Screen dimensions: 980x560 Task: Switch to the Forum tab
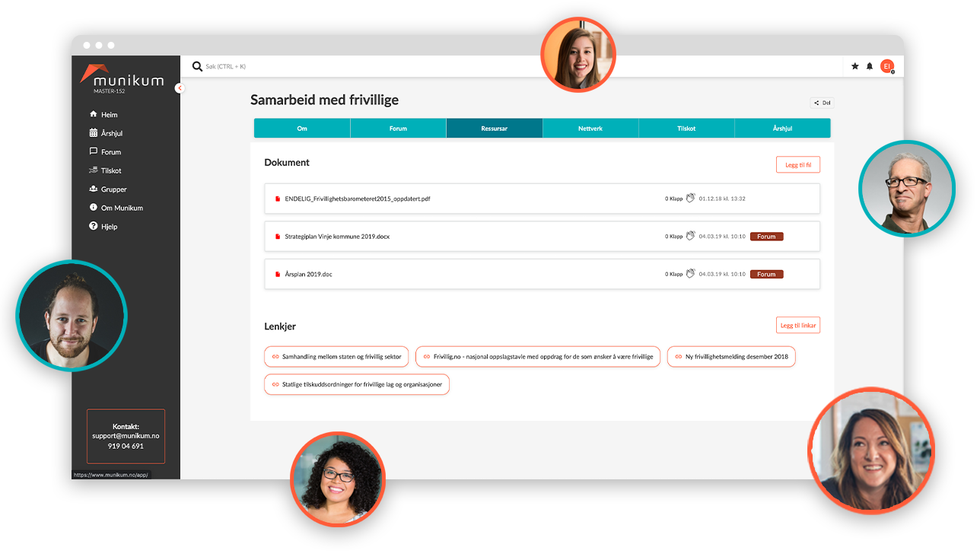coord(398,129)
